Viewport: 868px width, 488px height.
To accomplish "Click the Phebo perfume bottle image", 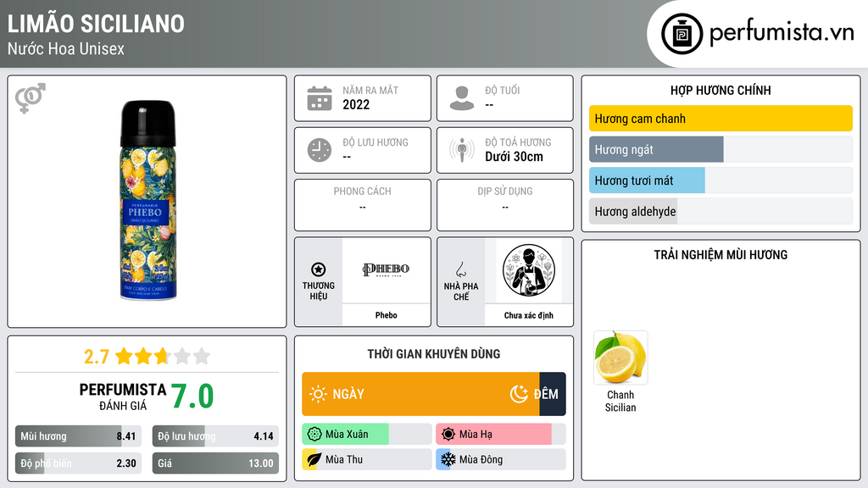I will [147, 200].
